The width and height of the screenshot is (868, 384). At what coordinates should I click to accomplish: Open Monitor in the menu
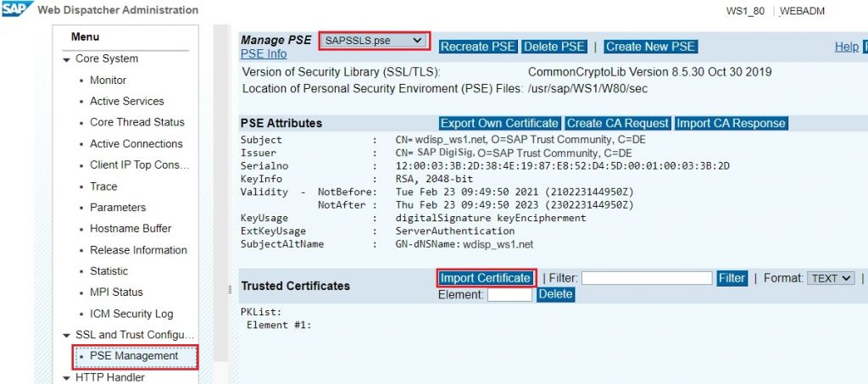click(108, 81)
